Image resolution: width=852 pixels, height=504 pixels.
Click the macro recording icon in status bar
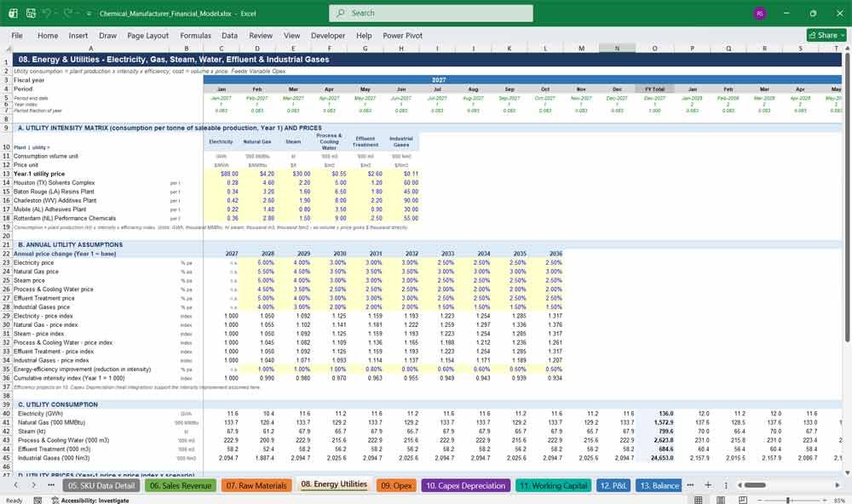(x=37, y=501)
